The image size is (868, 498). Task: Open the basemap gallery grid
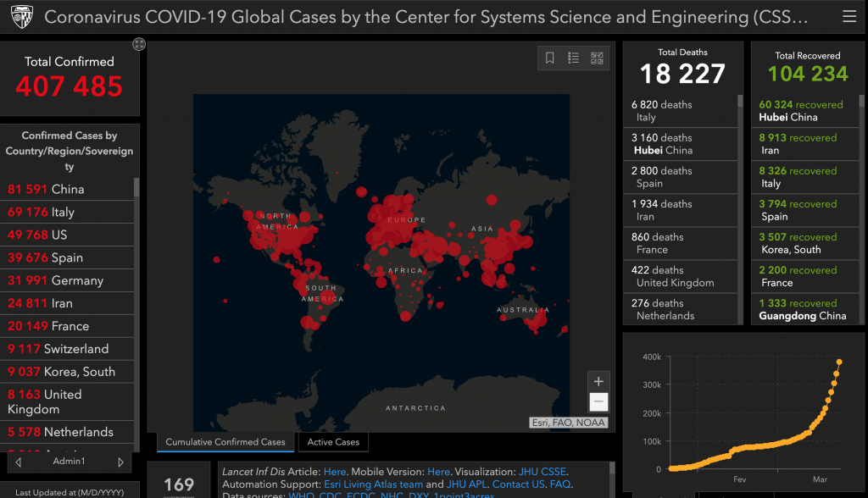coord(598,58)
